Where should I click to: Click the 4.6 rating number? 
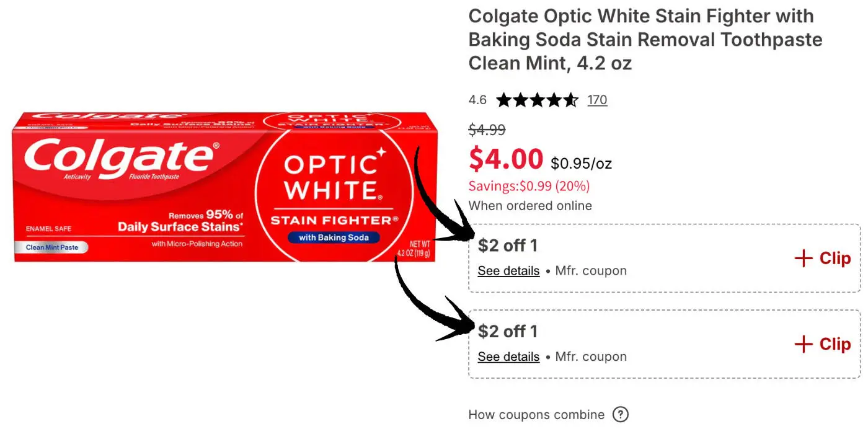(x=477, y=100)
